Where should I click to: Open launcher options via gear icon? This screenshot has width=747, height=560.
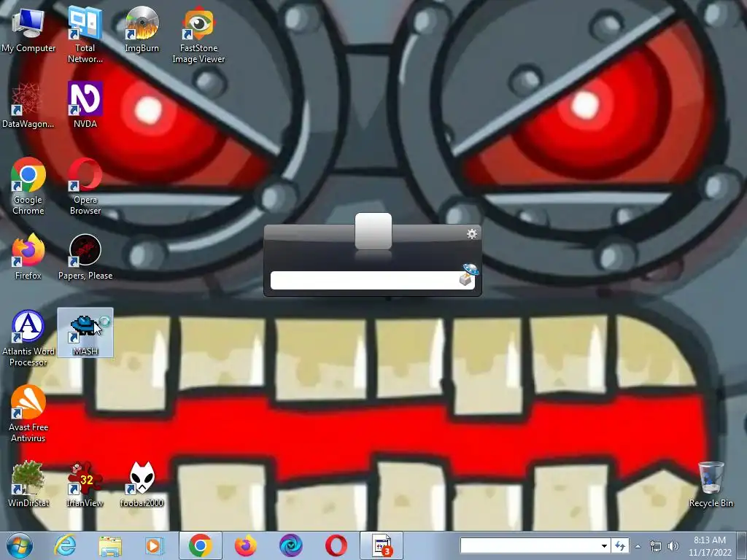click(x=472, y=234)
